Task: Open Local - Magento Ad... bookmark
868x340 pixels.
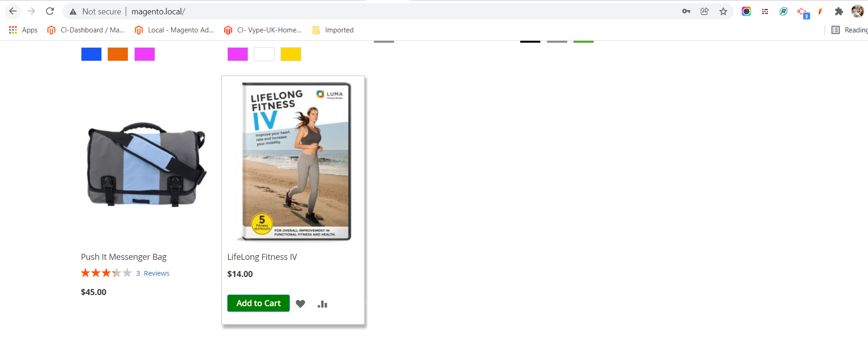Action: [x=174, y=30]
